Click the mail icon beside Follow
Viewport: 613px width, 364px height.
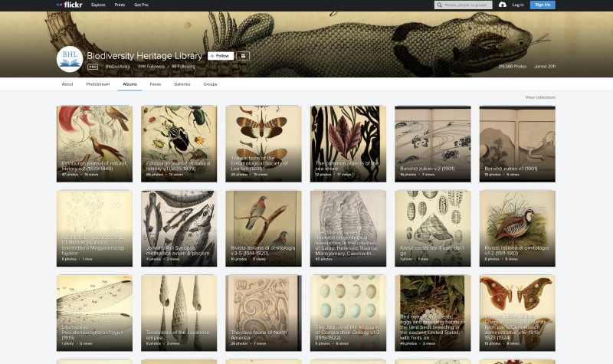coord(244,56)
